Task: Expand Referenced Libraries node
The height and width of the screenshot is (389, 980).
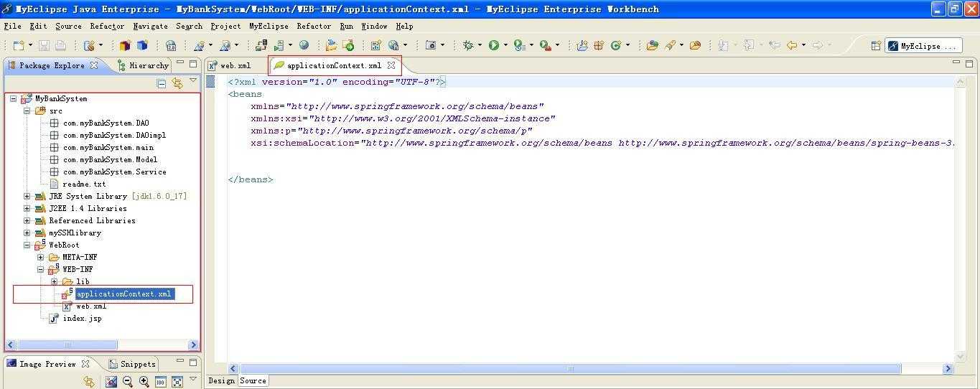Action: pos(27,221)
